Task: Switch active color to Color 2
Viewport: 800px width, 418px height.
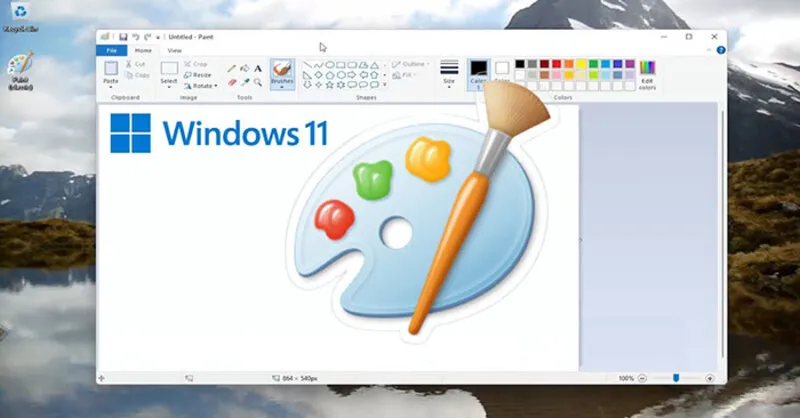Action: click(502, 72)
